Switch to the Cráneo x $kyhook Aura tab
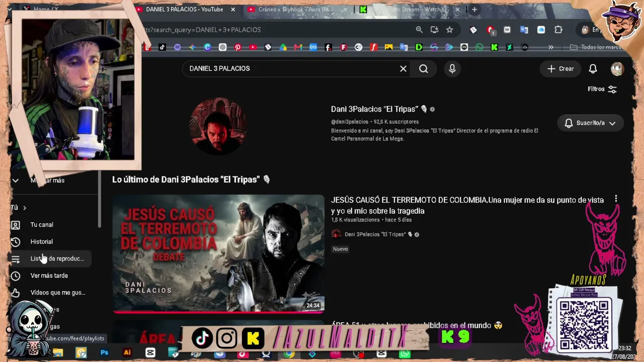Viewport: 644px width, 362px height. [296, 10]
